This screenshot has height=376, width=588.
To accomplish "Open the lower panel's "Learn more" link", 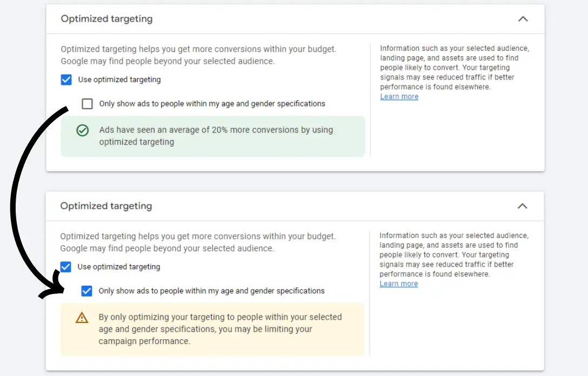I will (x=398, y=284).
